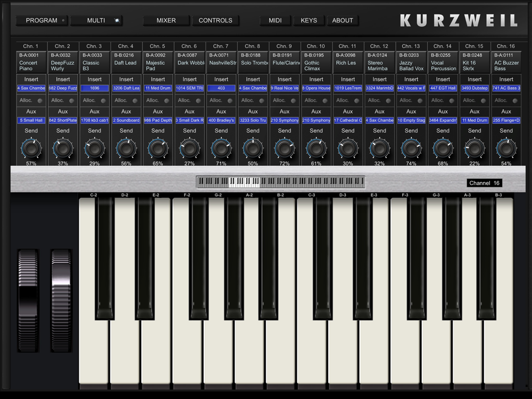The image size is (532, 399).
Task: Click Chn. 9 send knob at 72%
Action: pyautogui.click(x=285, y=148)
